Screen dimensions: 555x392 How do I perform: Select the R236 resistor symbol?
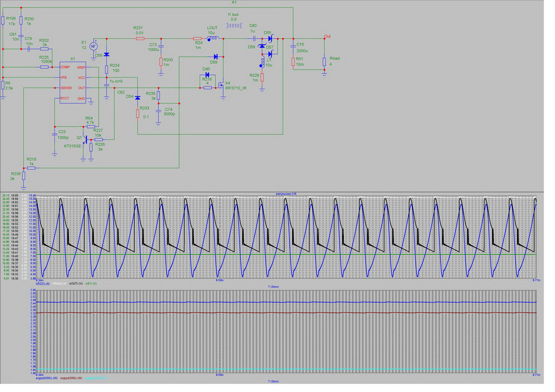pyautogui.click(x=24, y=176)
